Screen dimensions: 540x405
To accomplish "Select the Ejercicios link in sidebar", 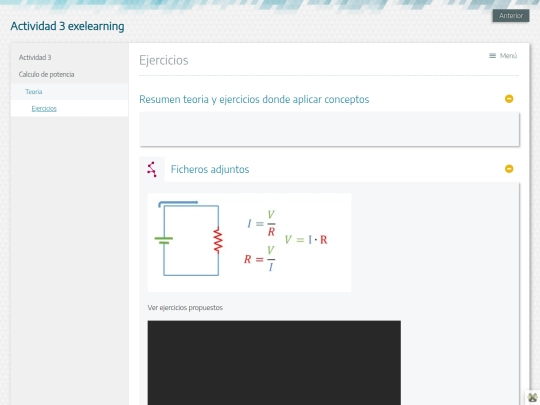I will [x=44, y=108].
